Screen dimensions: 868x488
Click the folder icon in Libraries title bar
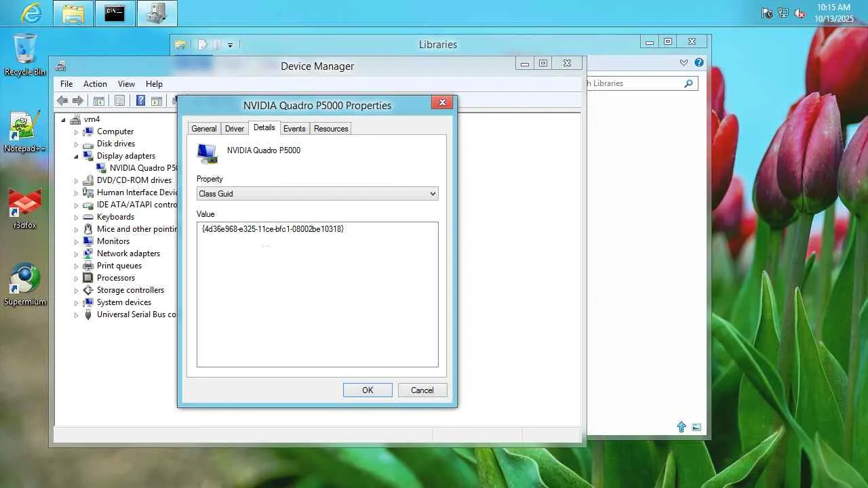180,45
